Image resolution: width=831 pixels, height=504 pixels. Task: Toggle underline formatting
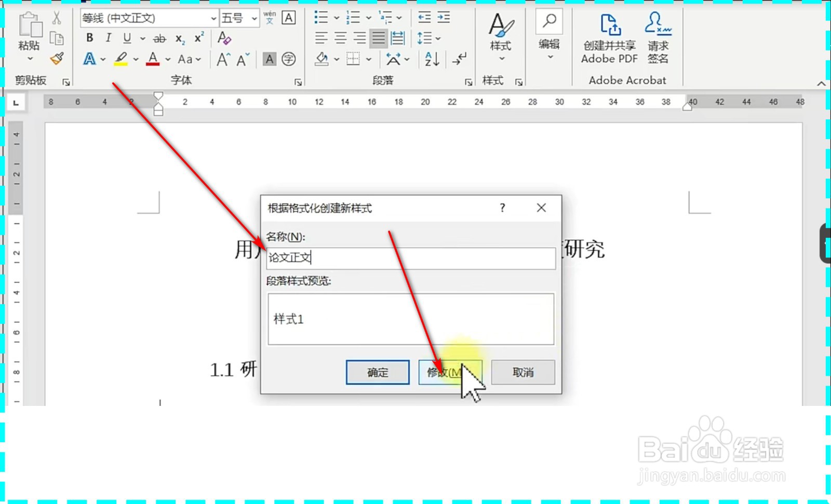[x=127, y=38]
